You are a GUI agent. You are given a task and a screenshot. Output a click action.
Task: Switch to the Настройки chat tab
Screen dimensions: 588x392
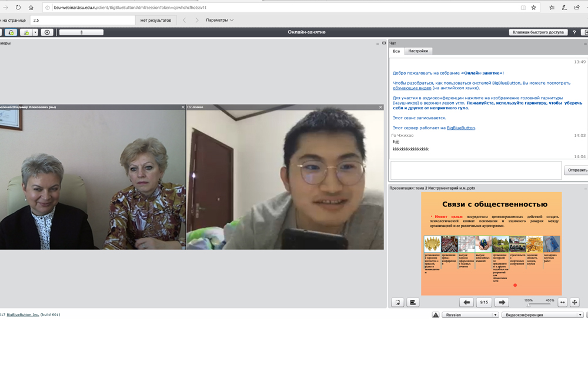[419, 51]
